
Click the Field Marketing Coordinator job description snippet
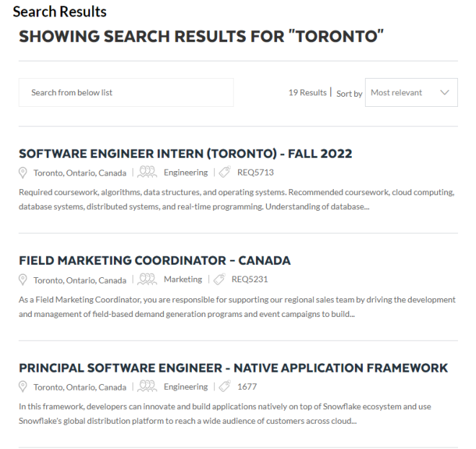coord(237,307)
